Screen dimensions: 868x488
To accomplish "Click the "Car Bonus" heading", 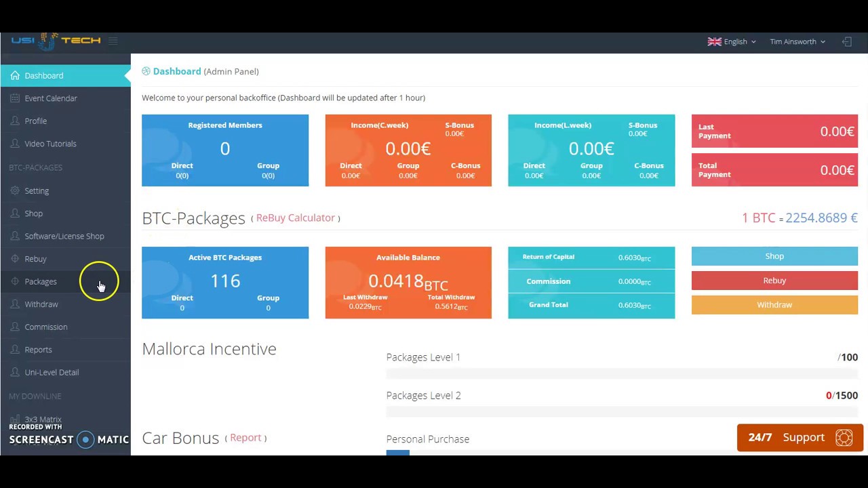I will tap(180, 438).
